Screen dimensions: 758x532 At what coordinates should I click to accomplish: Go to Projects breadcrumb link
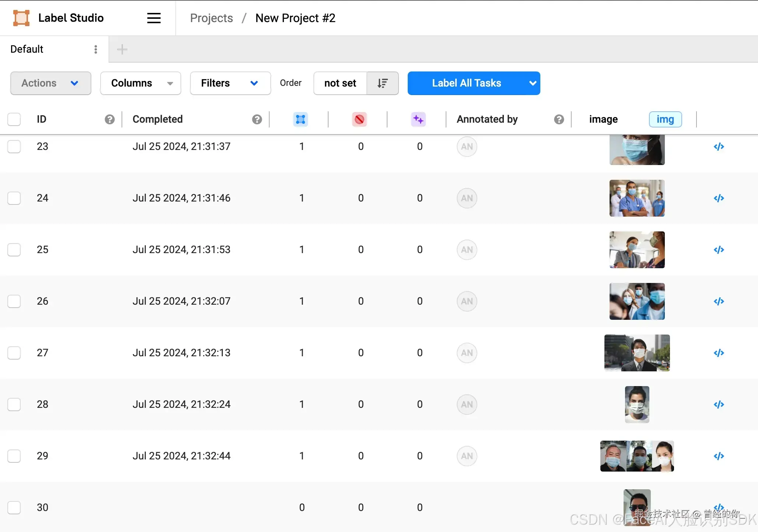pyautogui.click(x=211, y=18)
